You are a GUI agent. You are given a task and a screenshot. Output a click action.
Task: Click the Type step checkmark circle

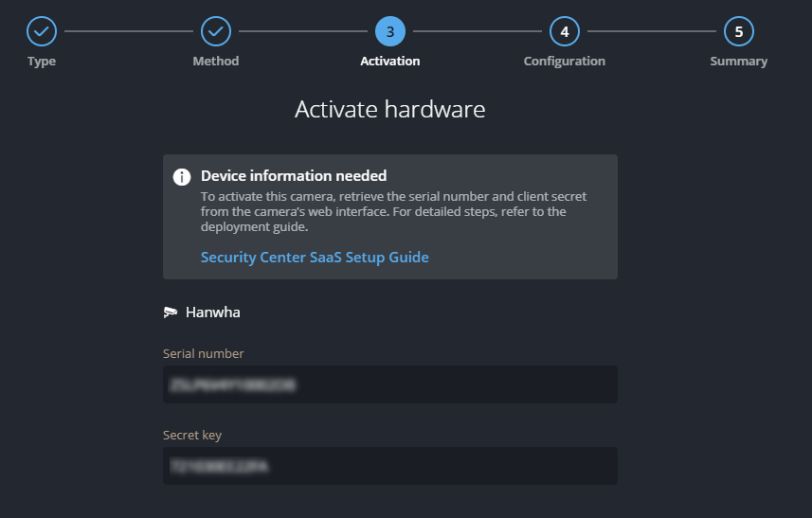point(42,32)
